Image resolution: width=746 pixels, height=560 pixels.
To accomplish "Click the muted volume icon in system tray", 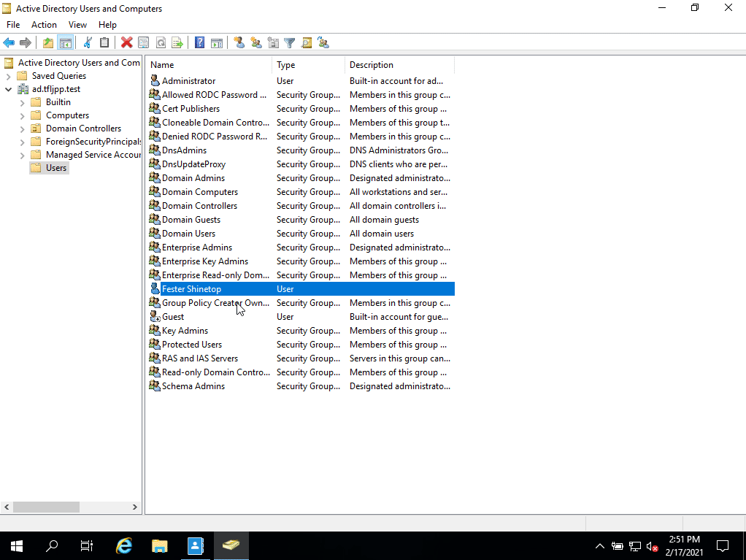I will click(653, 547).
